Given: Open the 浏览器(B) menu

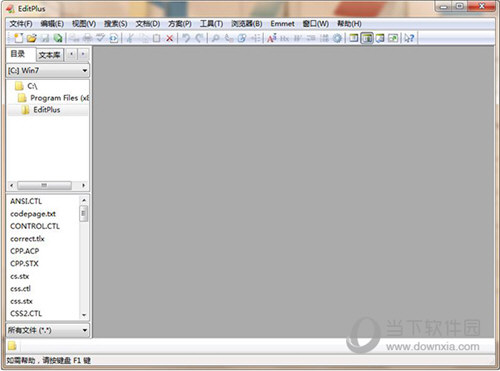Looking at the screenshot, I should [x=247, y=24].
